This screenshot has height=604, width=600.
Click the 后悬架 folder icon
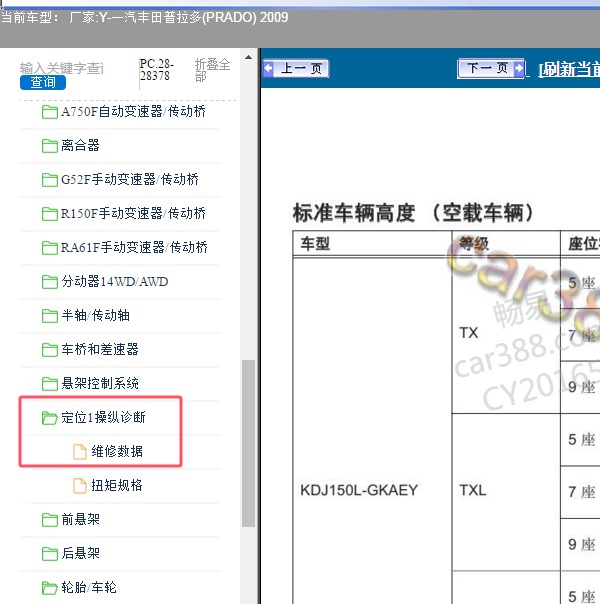[x=50, y=554]
